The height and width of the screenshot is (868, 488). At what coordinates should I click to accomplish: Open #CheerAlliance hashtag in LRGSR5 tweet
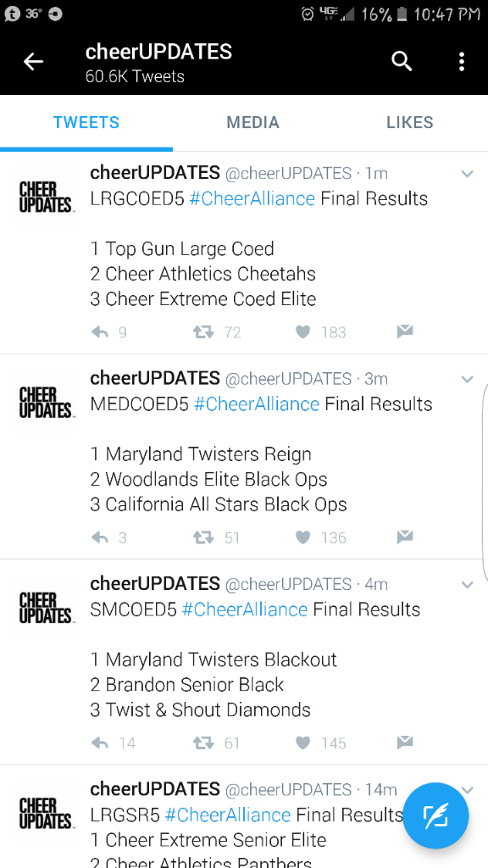pyautogui.click(x=227, y=815)
